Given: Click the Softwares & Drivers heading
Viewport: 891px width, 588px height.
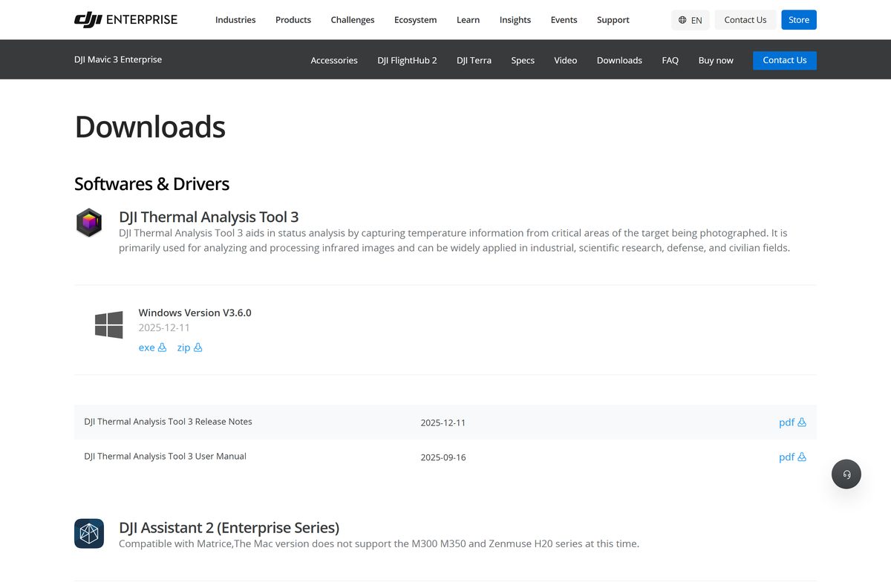Looking at the screenshot, I should tap(152, 183).
